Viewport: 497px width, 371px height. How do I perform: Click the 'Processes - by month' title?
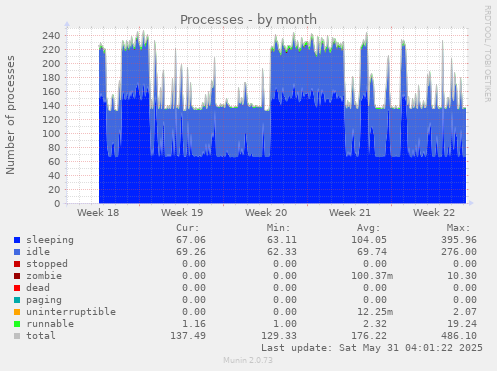tap(248, 20)
